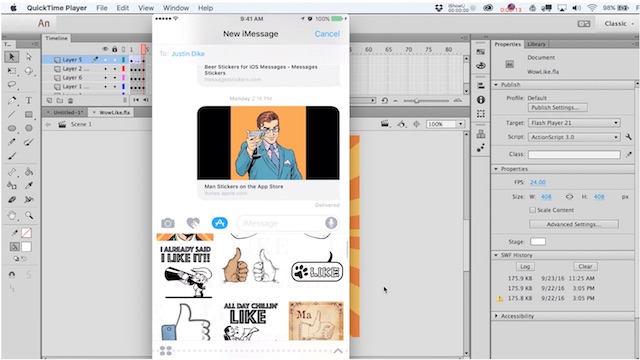The height and width of the screenshot is (360, 640).
Task: Click the Clear button
Action: pyautogui.click(x=585, y=267)
